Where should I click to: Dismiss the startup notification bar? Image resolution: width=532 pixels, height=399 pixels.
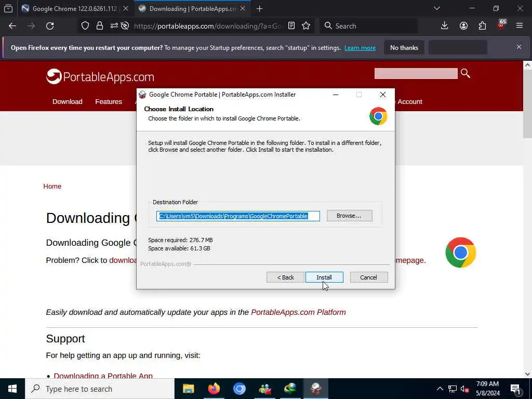tap(519, 47)
